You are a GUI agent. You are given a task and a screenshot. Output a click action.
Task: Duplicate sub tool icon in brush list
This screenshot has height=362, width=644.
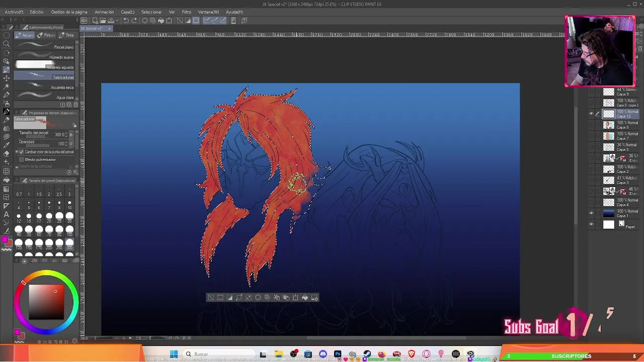[x=69, y=105]
